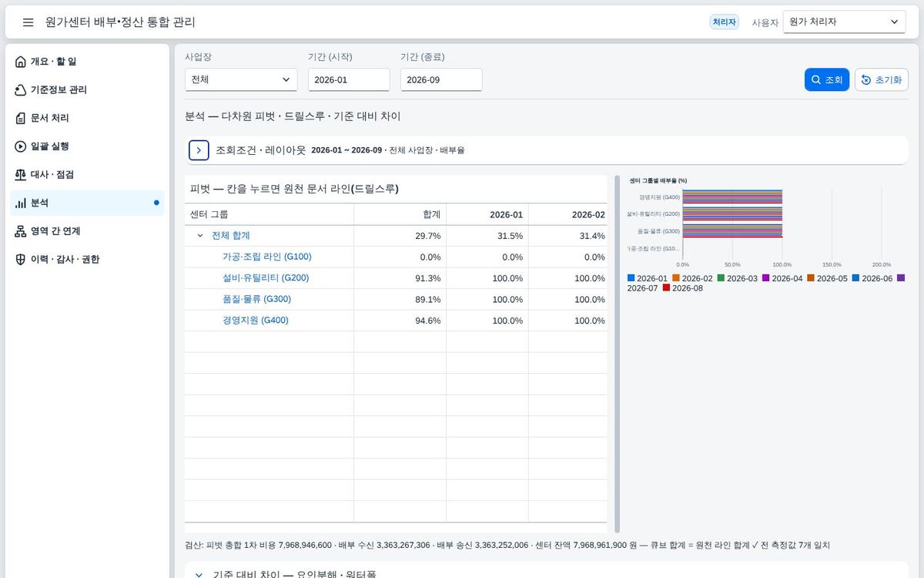Click the reset icon in 초기화 button
Viewport: 924px width, 578px height.
coord(866,80)
